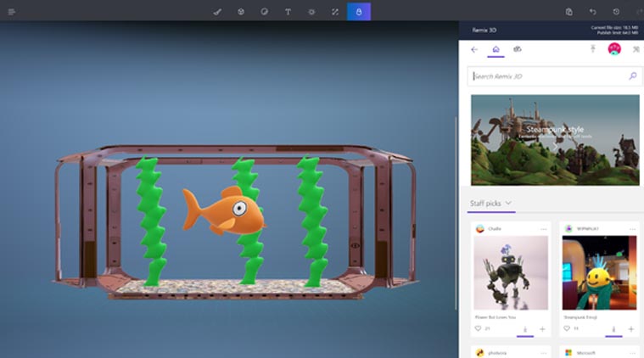This screenshot has height=358, width=644.
Task: Select the Text tool
Action: pos(288,12)
